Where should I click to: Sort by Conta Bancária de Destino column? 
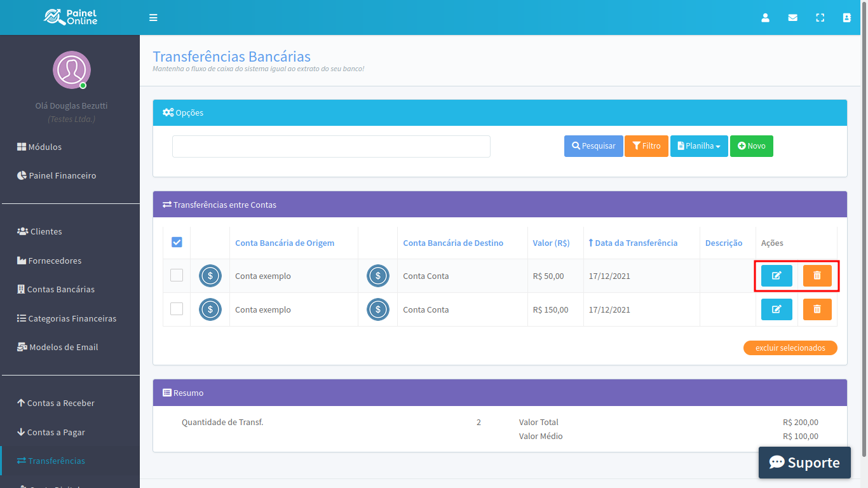tap(453, 243)
